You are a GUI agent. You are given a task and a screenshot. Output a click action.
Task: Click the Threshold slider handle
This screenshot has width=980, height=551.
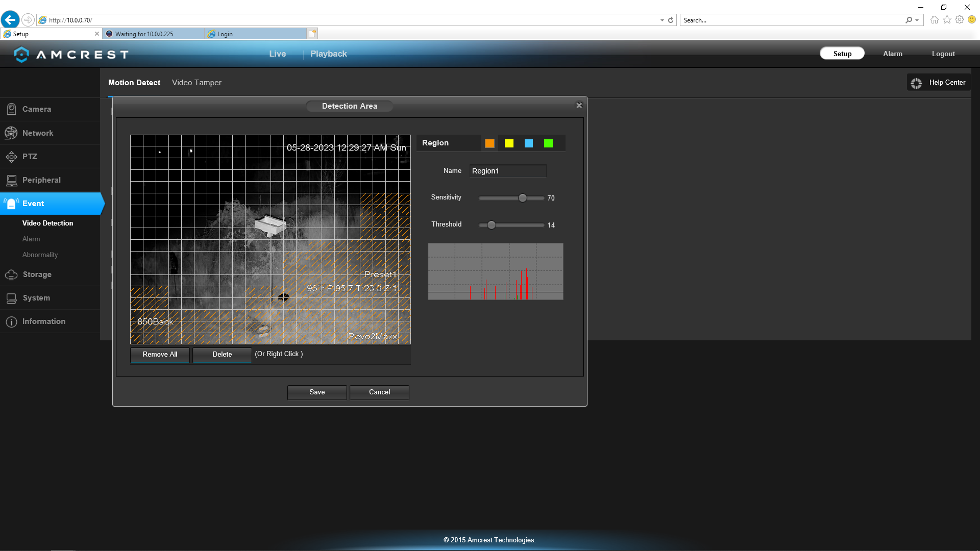(x=492, y=225)
